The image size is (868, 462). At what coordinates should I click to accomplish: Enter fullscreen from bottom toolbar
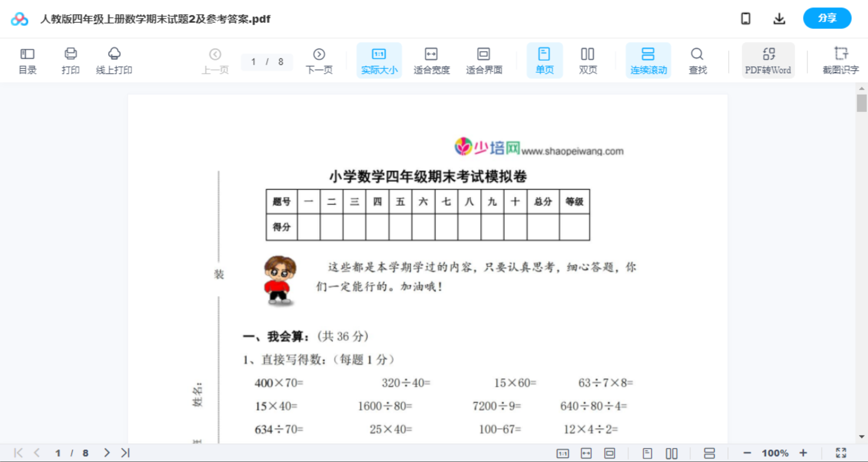[841, 452]
